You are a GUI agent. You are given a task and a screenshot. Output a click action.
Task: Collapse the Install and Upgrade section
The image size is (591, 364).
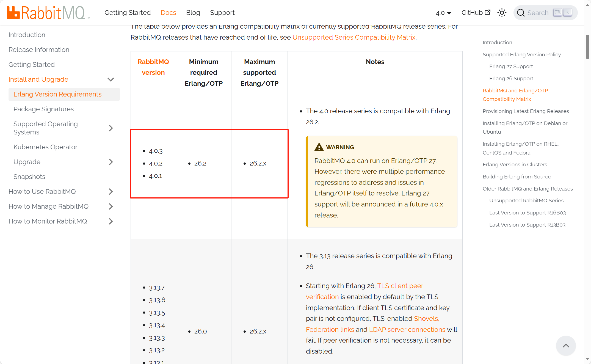(111, 79)
